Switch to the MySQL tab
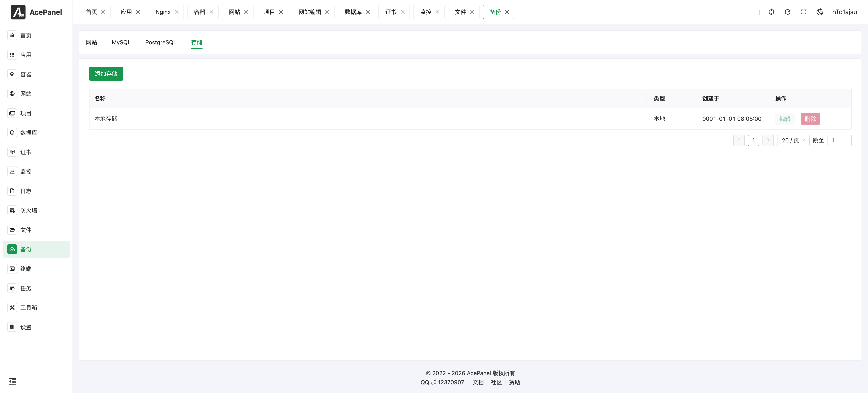868x393 pixels. (121, 42)
